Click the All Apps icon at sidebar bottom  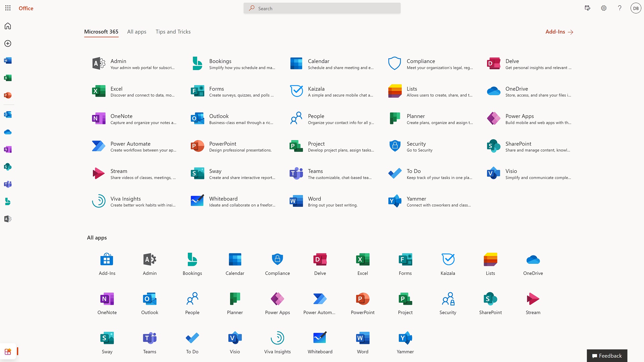[x=8, y=352]
